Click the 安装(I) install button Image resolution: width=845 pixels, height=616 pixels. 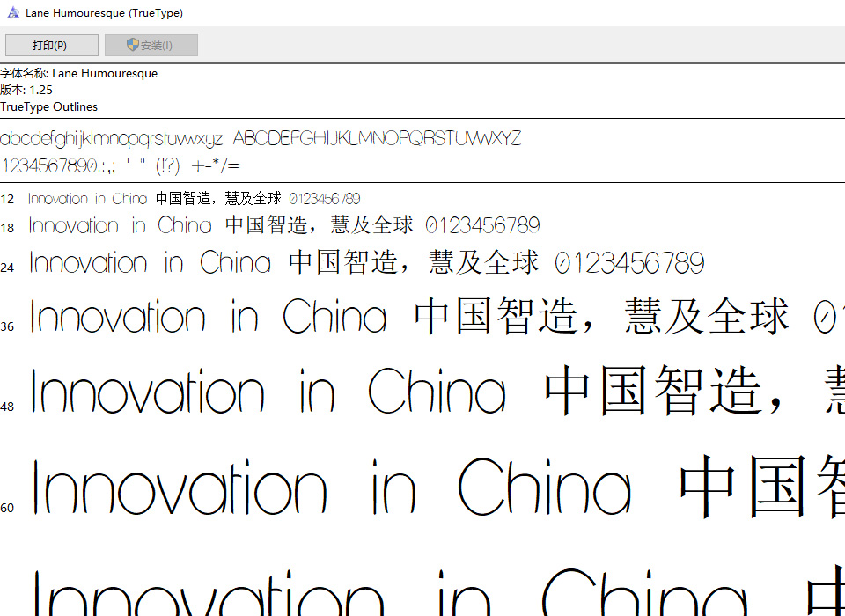point(151,45)
